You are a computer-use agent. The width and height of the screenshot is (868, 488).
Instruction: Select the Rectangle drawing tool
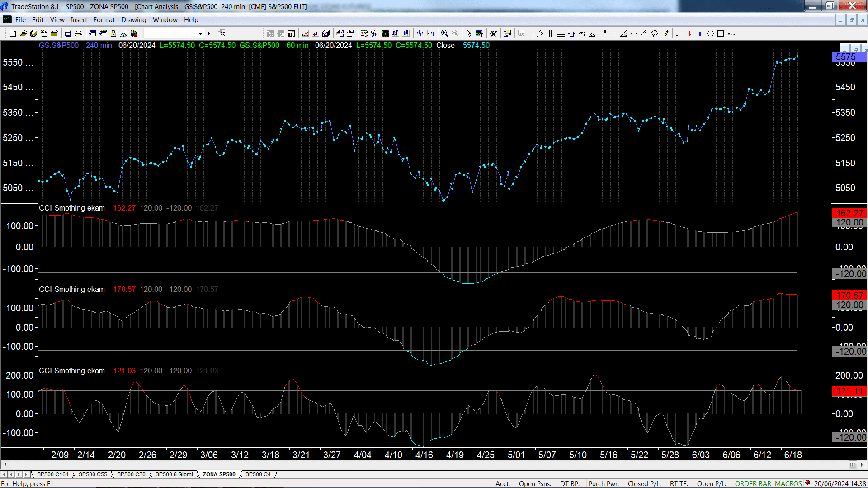(721, 33)
